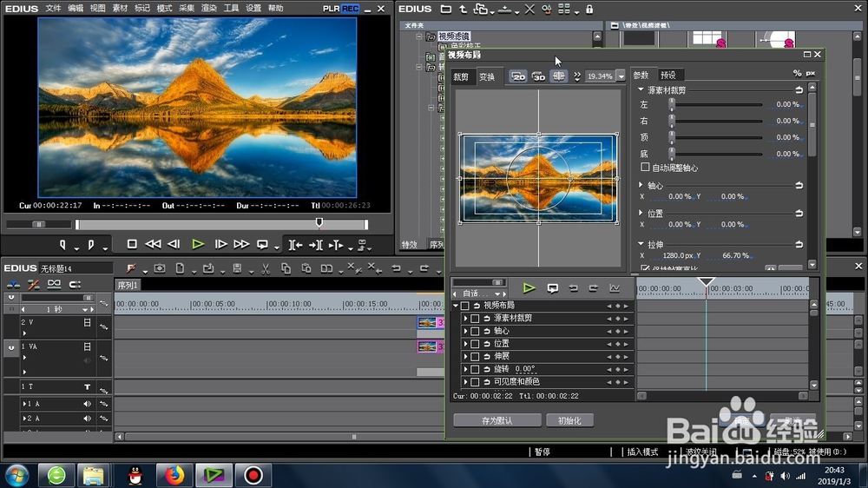Screen dimensions: 868x488
Task: Play the preview in the main player
Action: point(198,244)
